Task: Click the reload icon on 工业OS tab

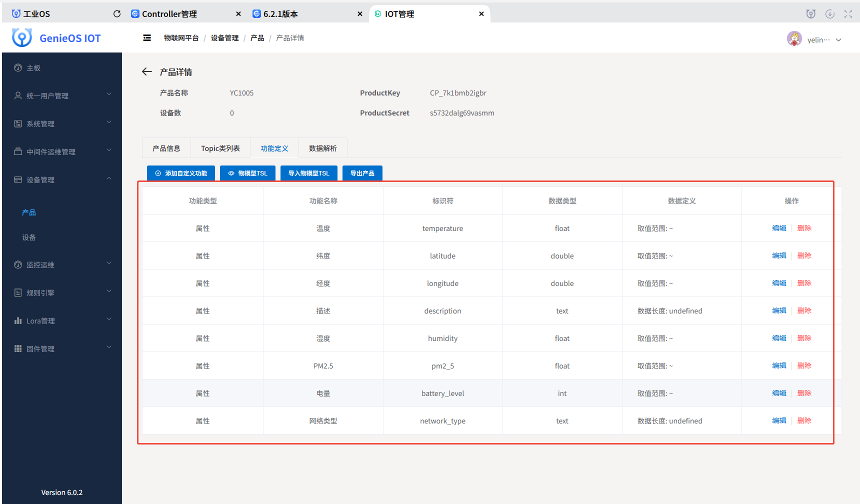Action: pyautogui.click(x=117, y=14)
